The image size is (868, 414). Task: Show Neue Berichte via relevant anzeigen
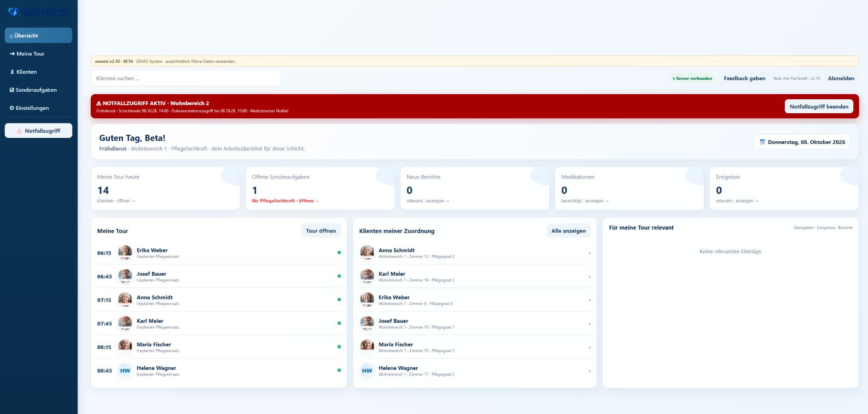click(428, 201)
